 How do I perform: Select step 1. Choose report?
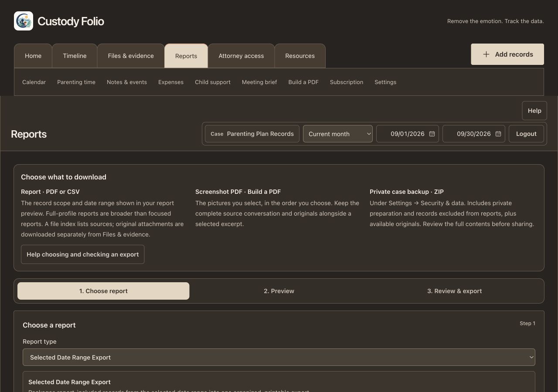pos(103,291)
